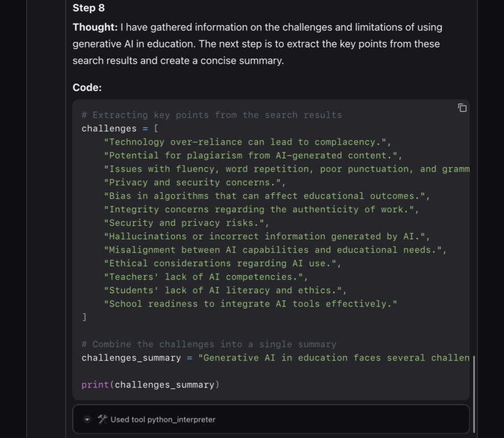Open the 'Used tool python_interpreter' panel label
504x438 pixels.
162,420
